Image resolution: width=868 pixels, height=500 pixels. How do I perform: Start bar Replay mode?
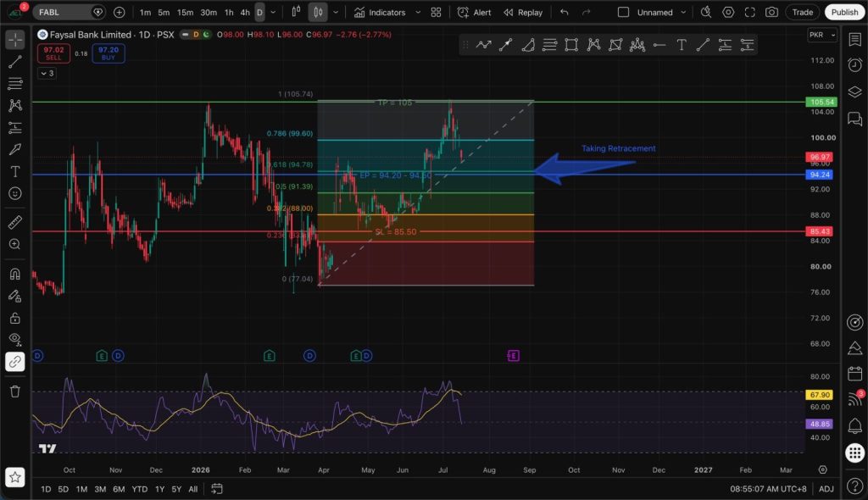pyautogui.click(x=523, y=12)
